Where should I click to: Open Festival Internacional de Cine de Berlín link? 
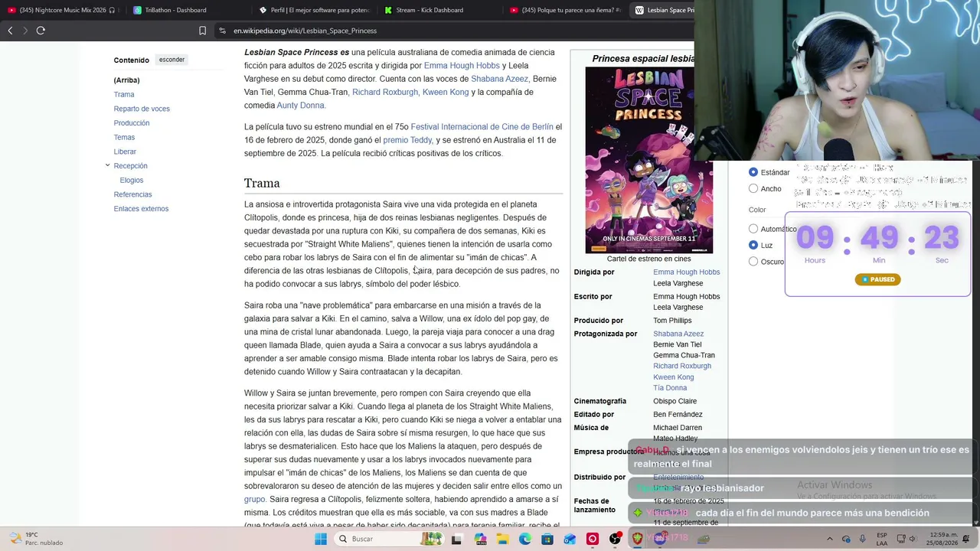point(482,127)
